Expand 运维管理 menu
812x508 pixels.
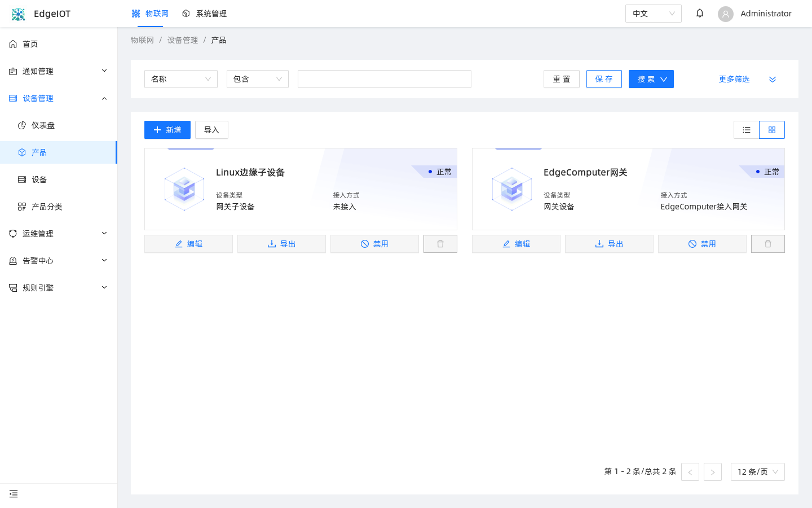tap(59, 234)
